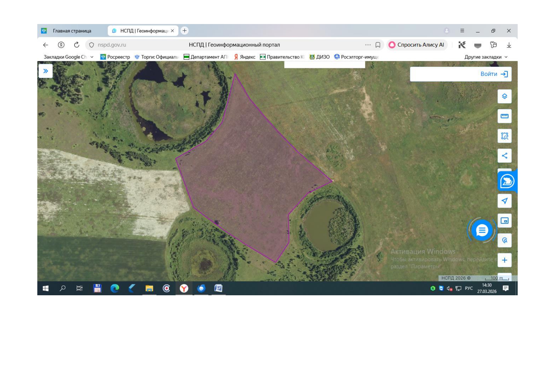Click the Войти login button
This screenshot has height=392, width=555.
pos(494,74)
